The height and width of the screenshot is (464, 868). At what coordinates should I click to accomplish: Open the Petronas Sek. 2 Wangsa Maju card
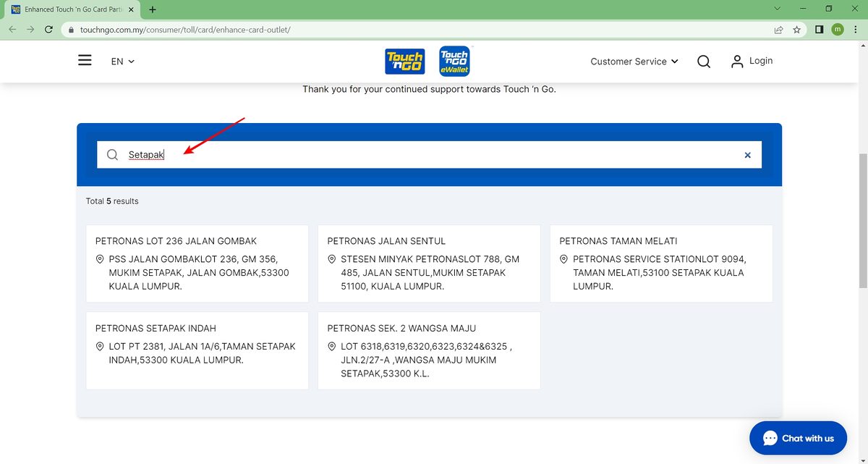pyautogui.click(x=429, y=350)
